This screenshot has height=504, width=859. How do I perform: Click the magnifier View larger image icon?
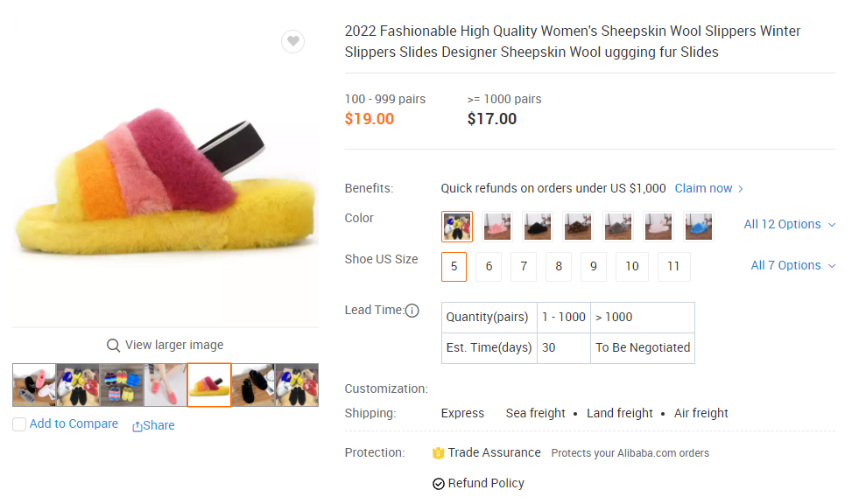point(113,346)
